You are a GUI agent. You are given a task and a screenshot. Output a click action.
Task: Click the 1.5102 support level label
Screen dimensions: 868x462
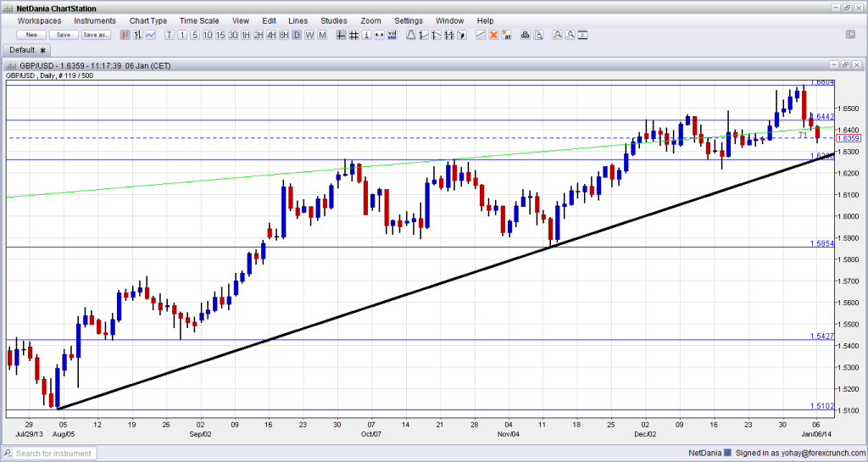pos(822,406)
